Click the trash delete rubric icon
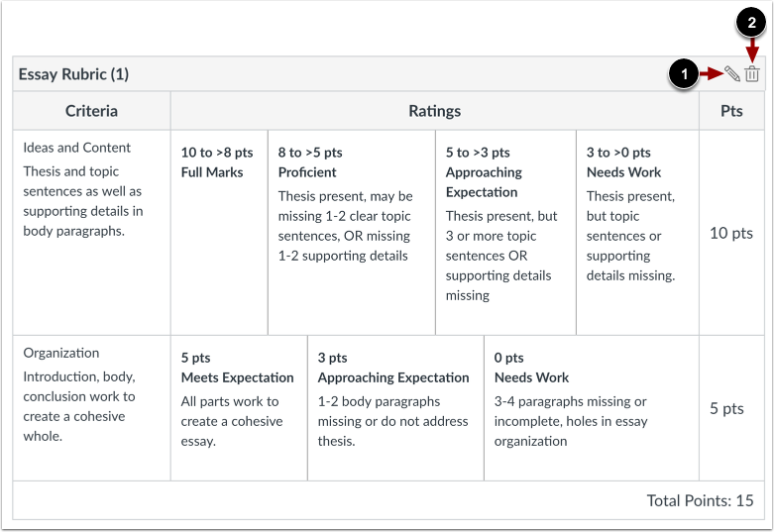 point(752,73)
